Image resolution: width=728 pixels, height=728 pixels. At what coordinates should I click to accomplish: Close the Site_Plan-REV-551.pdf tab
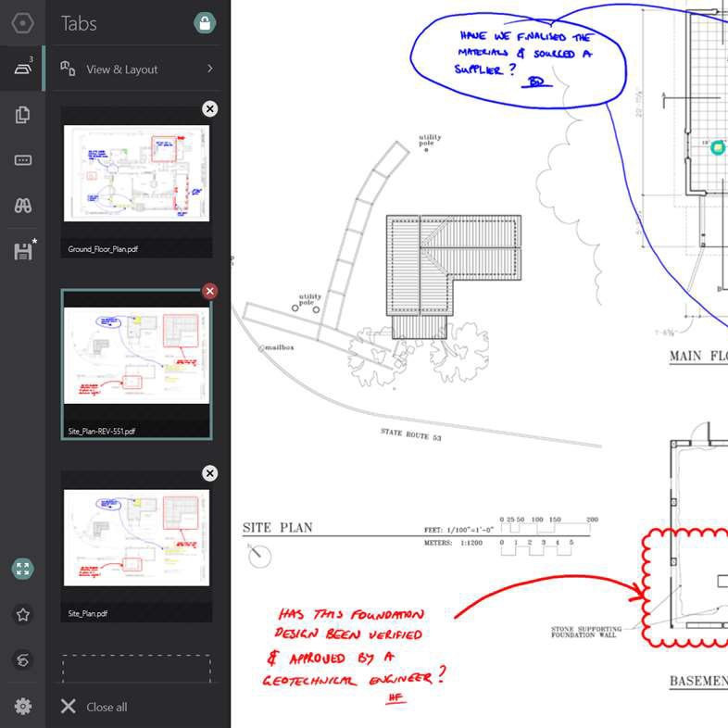[x=209, y=292]
